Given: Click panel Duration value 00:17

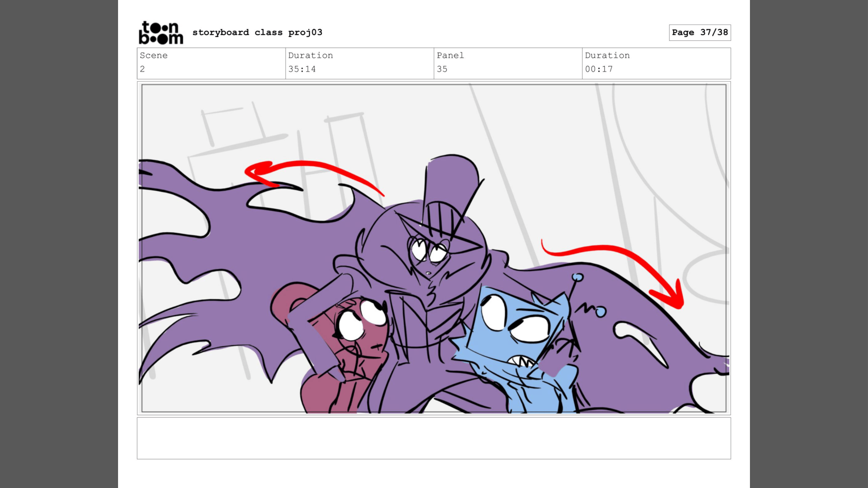Looking at the screenshot, I should coord(599,69).
